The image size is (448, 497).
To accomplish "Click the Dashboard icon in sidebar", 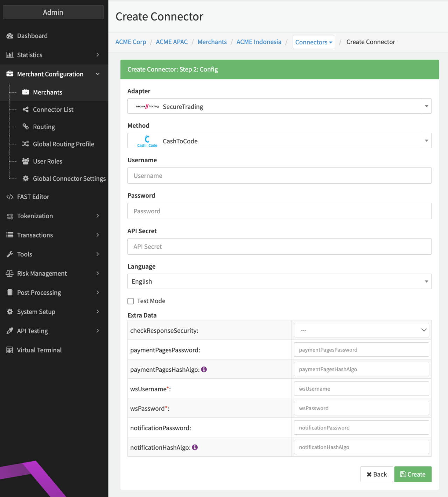I will (10, 36).
